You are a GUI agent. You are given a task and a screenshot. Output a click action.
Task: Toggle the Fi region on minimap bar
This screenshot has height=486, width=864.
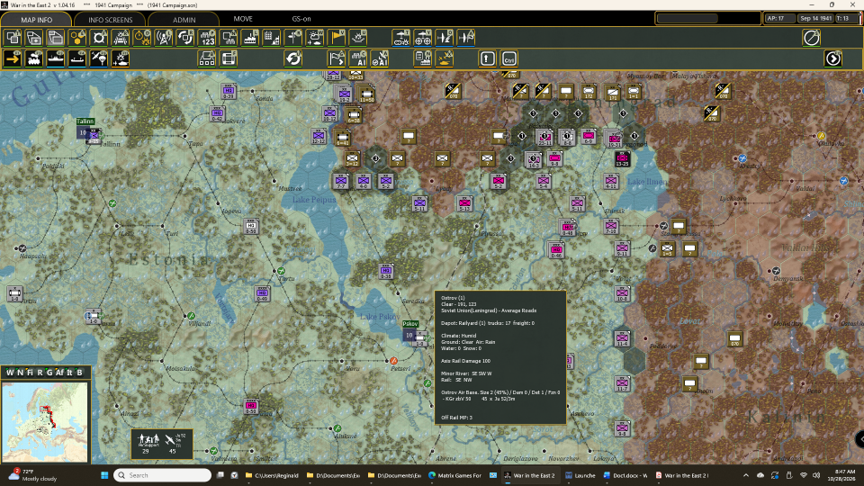pyautogui.click(x=30, y=372)
